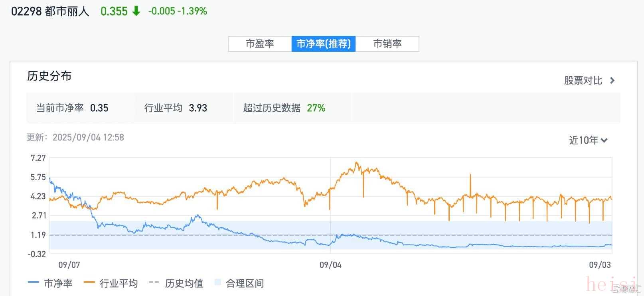
Task: Open the 市销率 tab
Action: 387,44
